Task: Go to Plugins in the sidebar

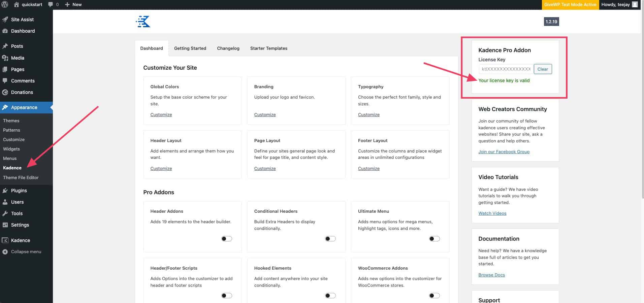Action: tap(19, 191)
